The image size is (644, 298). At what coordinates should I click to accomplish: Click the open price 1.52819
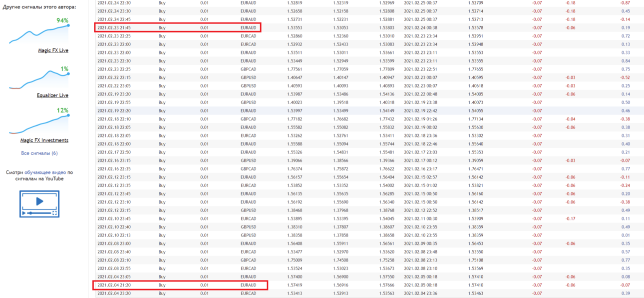tap(295, 2)
